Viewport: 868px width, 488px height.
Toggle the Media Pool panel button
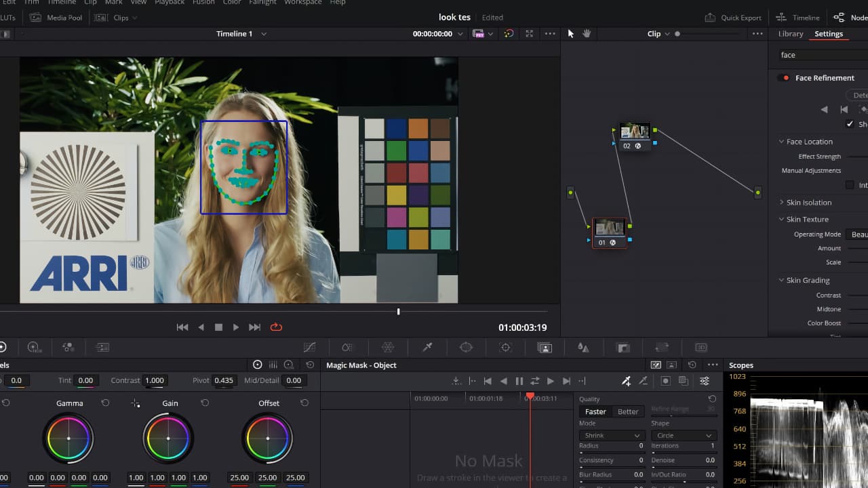coord(56,18)
